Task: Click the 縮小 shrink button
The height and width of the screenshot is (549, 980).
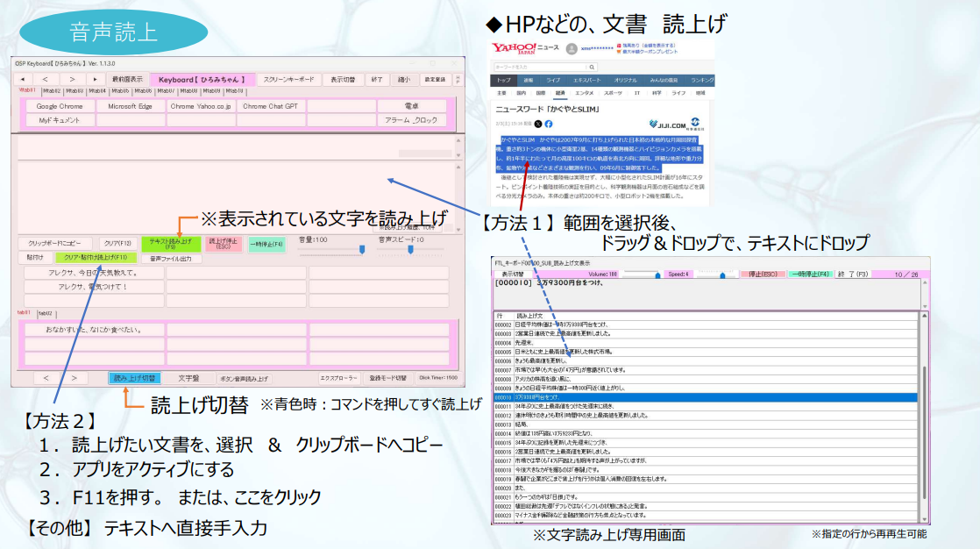Action: click(x=404, y=80)
